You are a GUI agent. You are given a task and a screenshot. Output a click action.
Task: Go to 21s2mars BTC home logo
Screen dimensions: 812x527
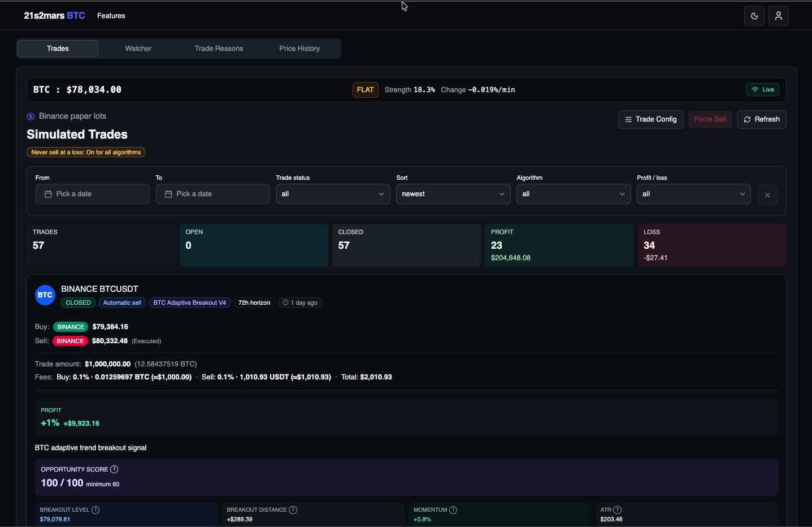tap(54, 16)
